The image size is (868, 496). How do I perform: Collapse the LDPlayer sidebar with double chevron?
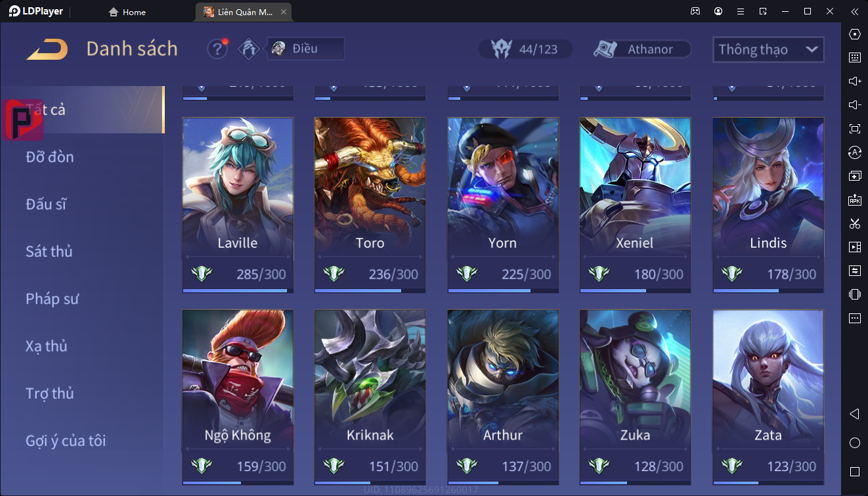click(x=854, y=11)
